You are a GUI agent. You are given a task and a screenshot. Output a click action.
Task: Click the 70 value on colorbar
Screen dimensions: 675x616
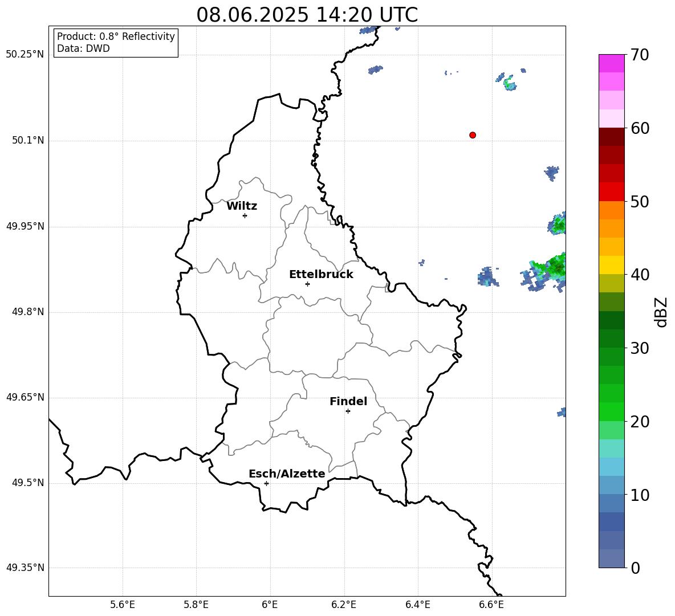click(640, 55)
